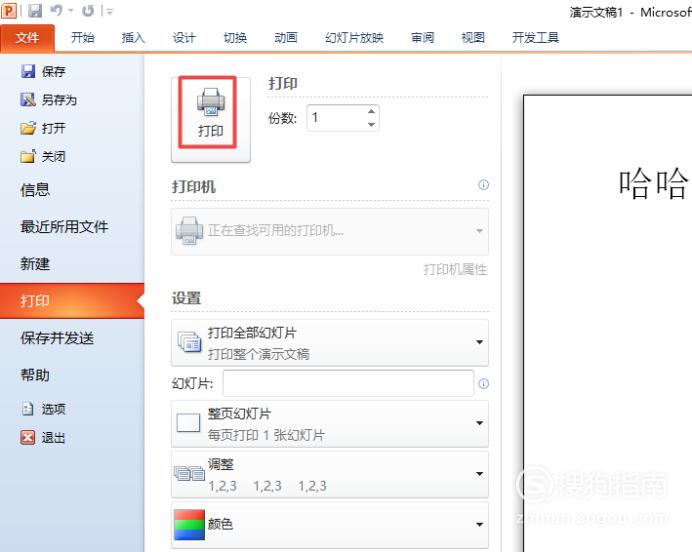Switch to the 幻灯片放映 ribbon tab
This screenshot has width=692, height=552.
point(354,38)
